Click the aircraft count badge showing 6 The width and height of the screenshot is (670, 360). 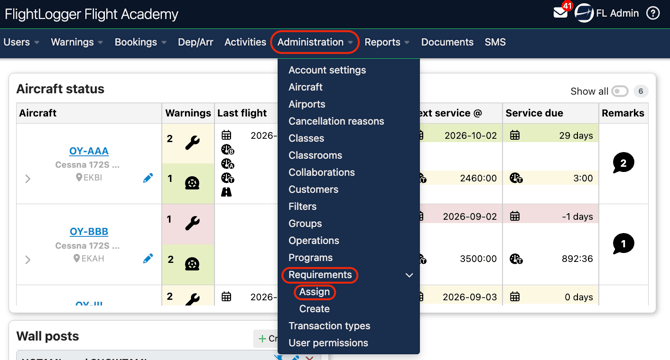pyautogui.click(x=641, y=91)
